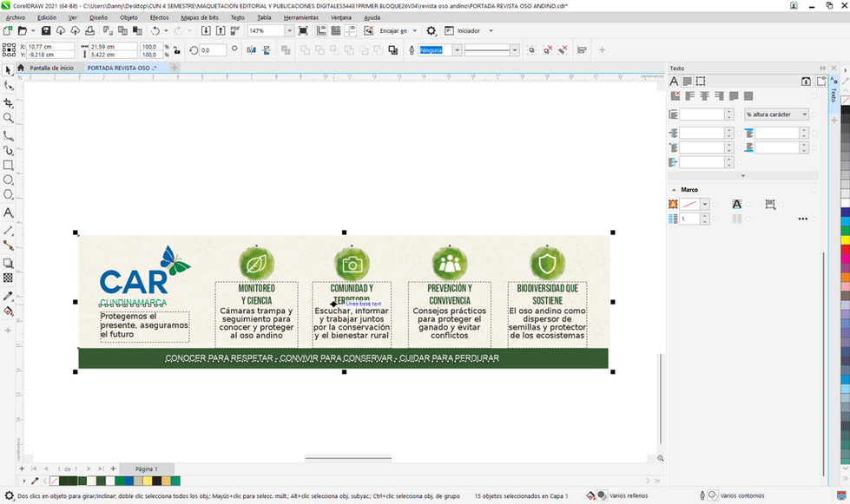Activate the Text tool in the toolbox
This screenshot has width=850, height=504.
point(8,213)
